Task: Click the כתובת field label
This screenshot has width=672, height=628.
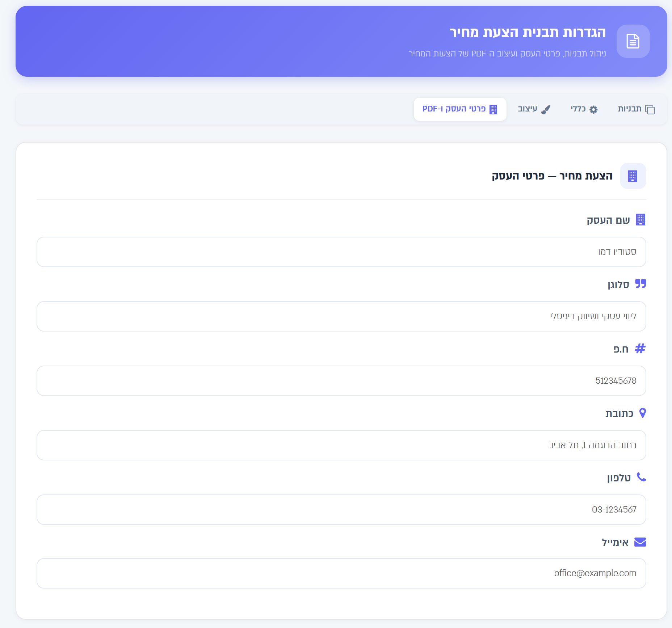Action: (619, 413)
